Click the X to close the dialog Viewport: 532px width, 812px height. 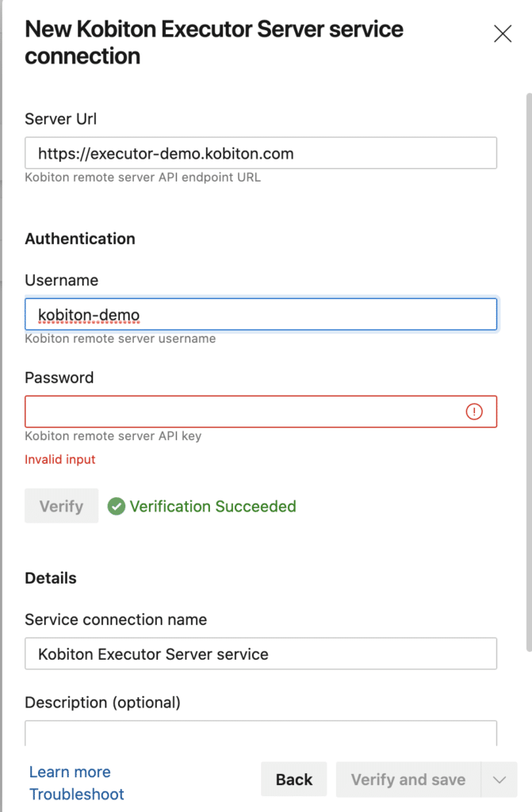(x=503, y=33)
